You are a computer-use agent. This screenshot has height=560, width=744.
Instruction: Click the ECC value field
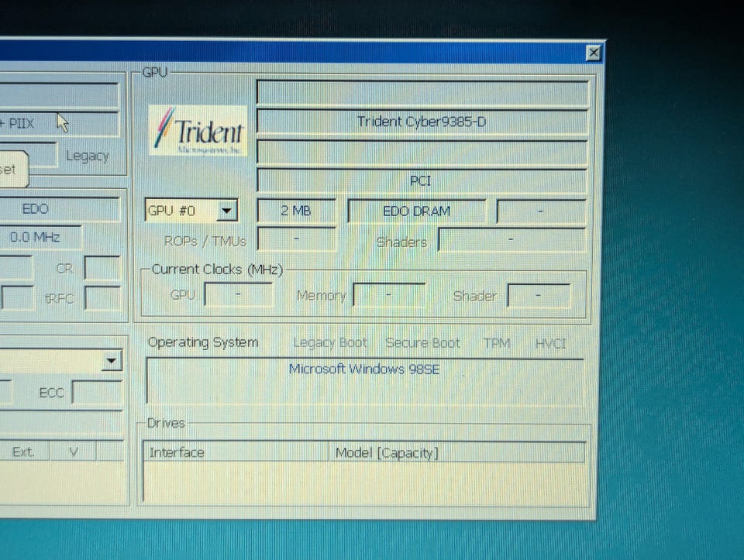click(x=98, y=393)
